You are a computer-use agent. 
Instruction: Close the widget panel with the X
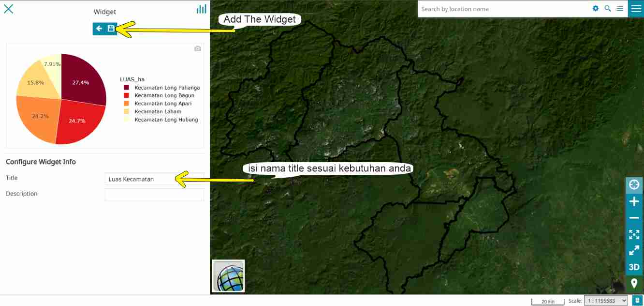point(9,9)
